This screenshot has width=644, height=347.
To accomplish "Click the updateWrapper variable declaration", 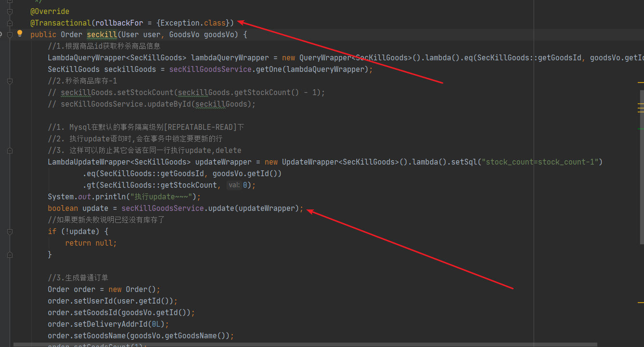I will click(223, 162).
